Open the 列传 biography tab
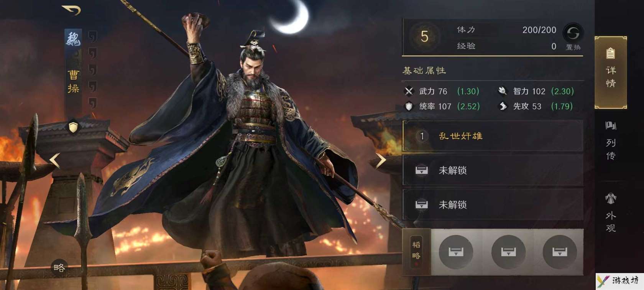The width and height of the screenshot is (644, 290). pos(611,141)
